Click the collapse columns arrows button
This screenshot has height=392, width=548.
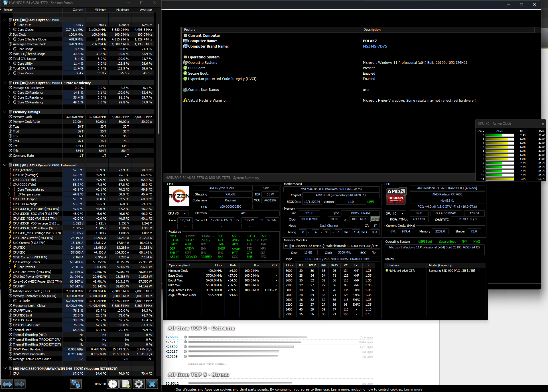(x=19, y=384)
